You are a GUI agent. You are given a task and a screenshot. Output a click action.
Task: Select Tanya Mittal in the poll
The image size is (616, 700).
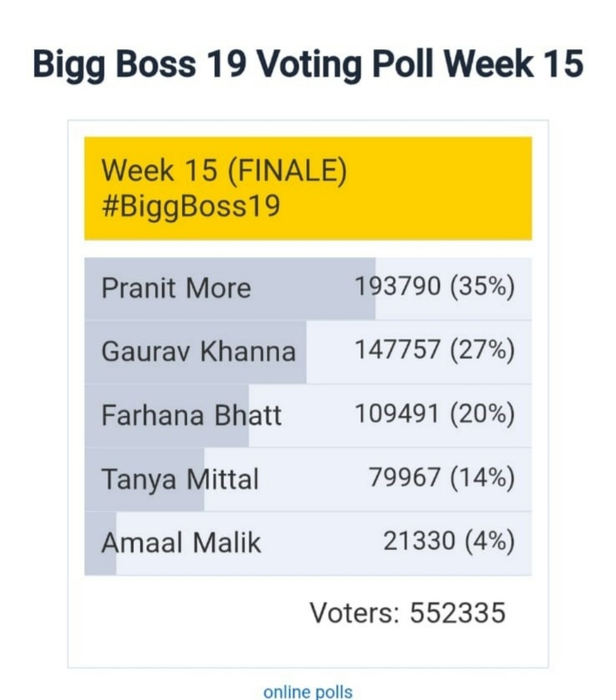tap(180, 479)
